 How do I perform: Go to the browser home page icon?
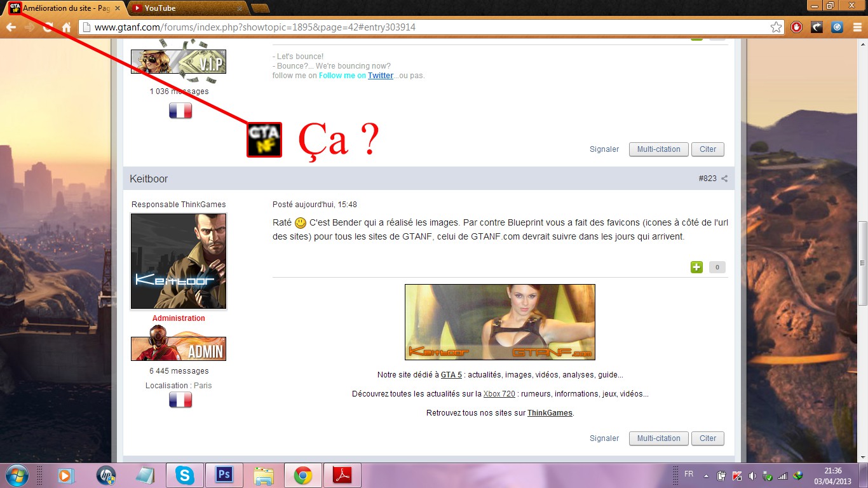pyautogui.click(x=66, y=27)
